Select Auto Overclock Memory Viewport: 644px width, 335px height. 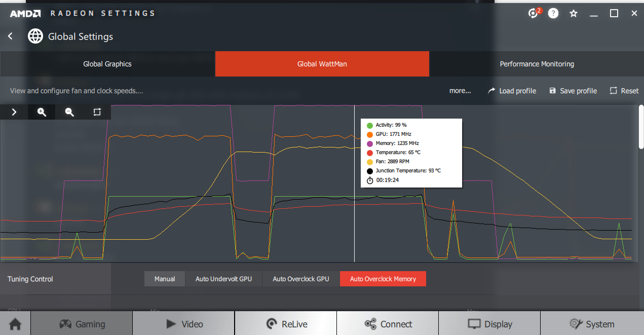tap(383, 279)
